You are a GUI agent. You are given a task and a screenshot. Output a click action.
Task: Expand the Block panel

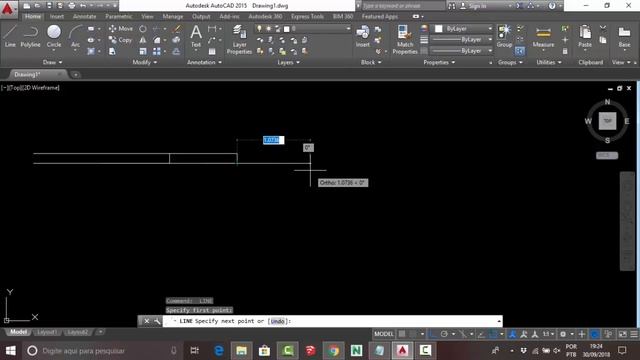[371, 62]
